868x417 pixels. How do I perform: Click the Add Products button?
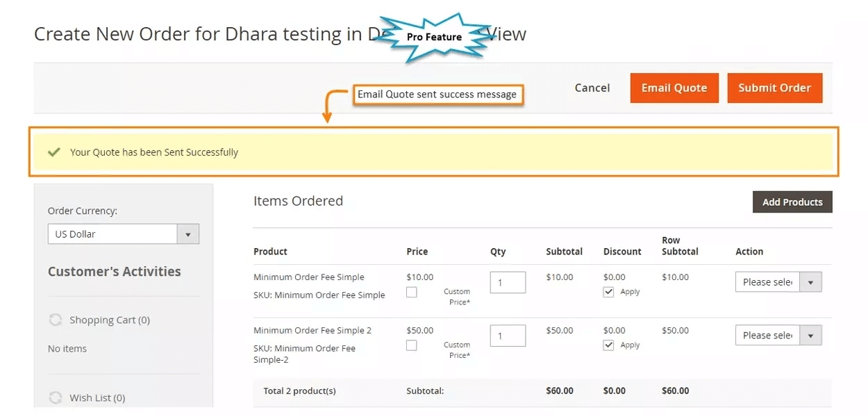click(792, 202)
